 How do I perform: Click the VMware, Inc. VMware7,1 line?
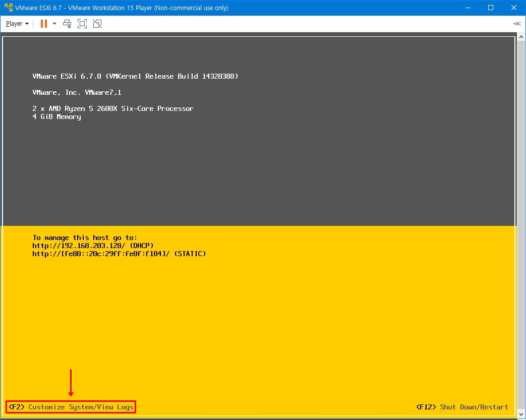pos(77,92)
